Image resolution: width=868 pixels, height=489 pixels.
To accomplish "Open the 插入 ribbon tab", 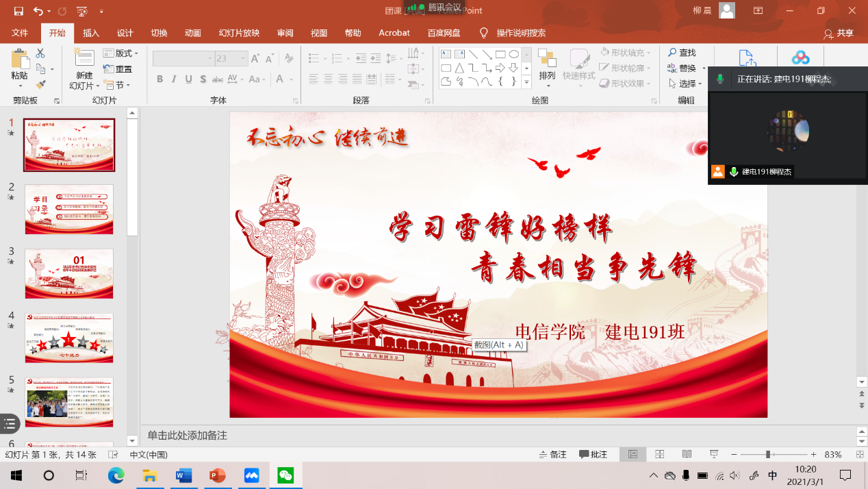I will [x=91, y=33].
